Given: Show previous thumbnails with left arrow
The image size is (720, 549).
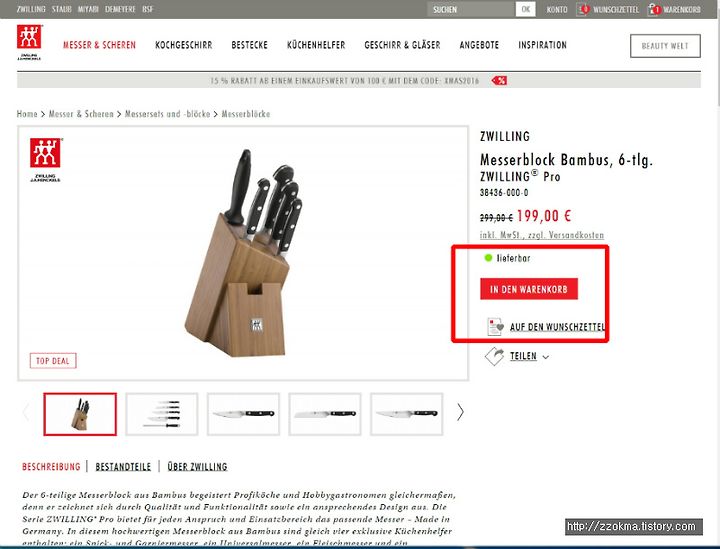Looking at the screenshot, I should (26, 412).
